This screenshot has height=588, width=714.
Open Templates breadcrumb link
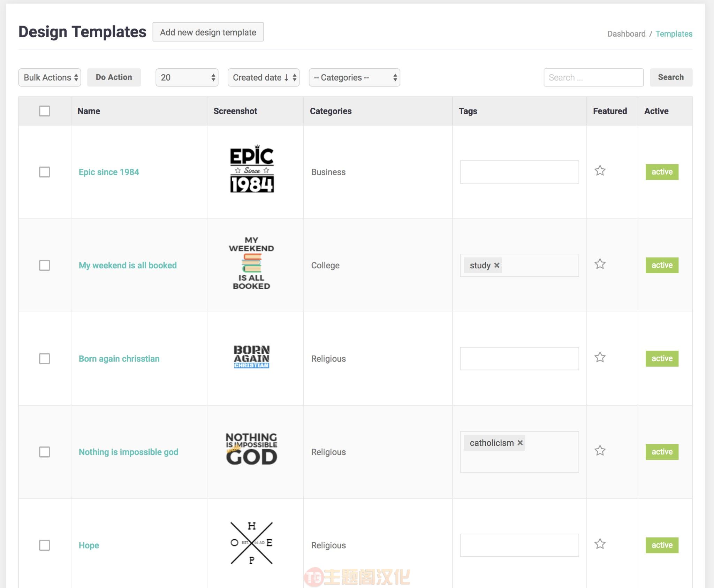tap(674, 34)
